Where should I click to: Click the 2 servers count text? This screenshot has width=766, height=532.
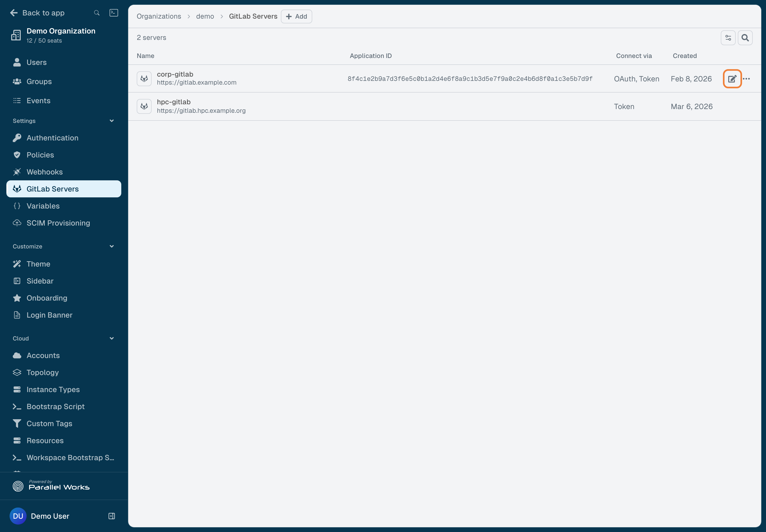[x=151, y=37]
